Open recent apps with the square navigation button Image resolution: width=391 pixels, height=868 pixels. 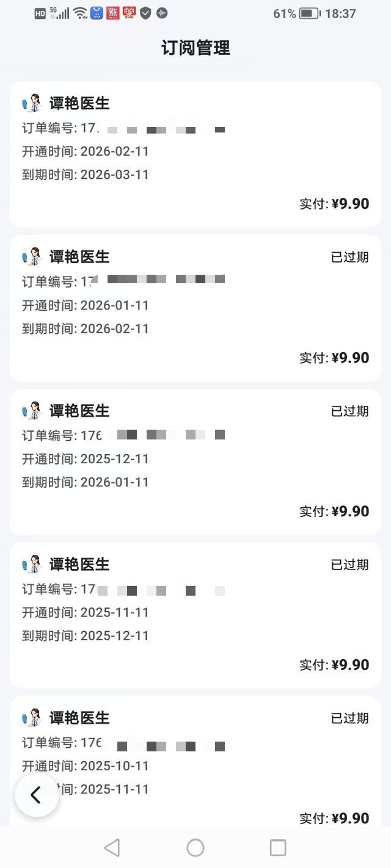[x=277, y=848]
